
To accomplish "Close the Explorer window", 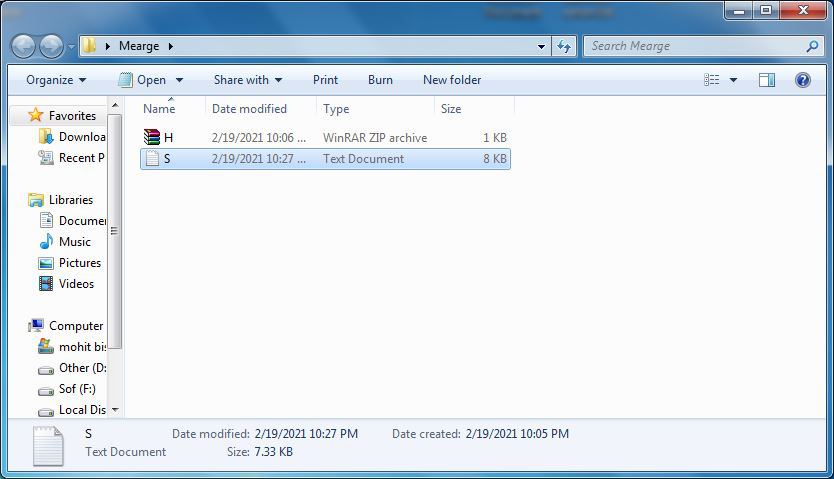I will (x=803, y=10).
